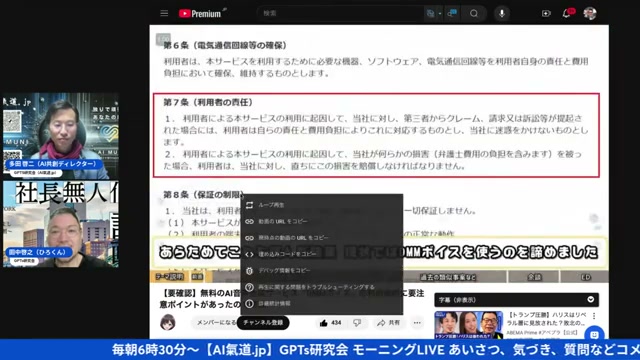This screenshot has height=360, width=640.
Task: Open account avatar menu
Action: point(590,13)
